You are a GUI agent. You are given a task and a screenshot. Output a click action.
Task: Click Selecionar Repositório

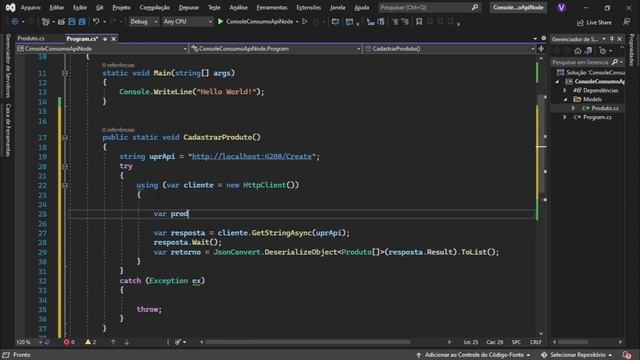(577, 355)
